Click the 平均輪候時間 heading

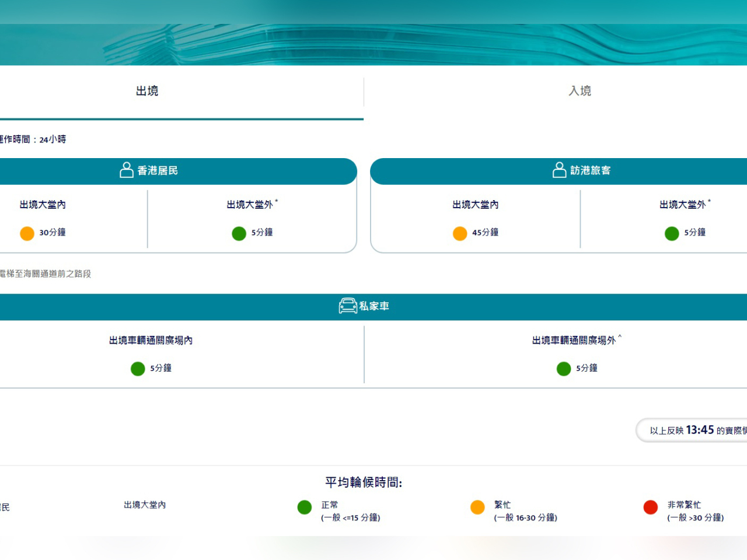[x=364, y=482]
